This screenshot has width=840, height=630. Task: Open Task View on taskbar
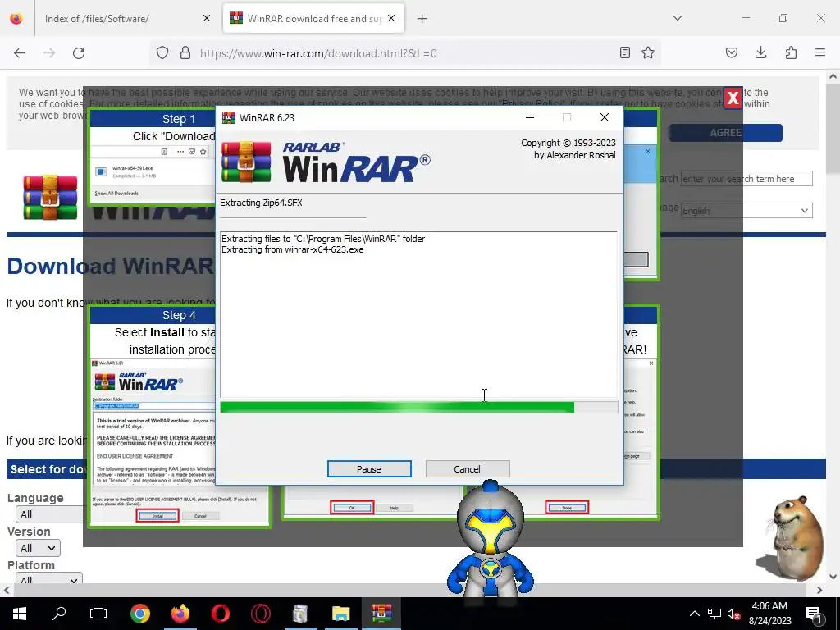pos(98,614)
